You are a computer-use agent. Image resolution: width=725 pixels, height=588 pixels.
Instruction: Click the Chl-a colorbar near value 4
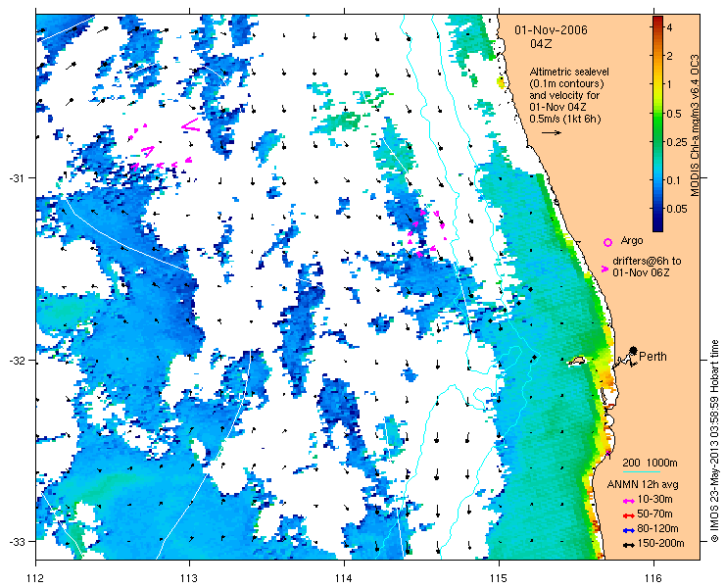tap(657, 27)
